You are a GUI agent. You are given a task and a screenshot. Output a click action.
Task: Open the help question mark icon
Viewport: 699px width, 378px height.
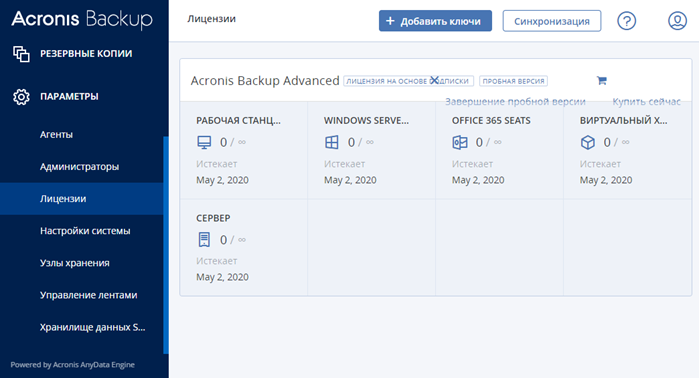point(626,21)
